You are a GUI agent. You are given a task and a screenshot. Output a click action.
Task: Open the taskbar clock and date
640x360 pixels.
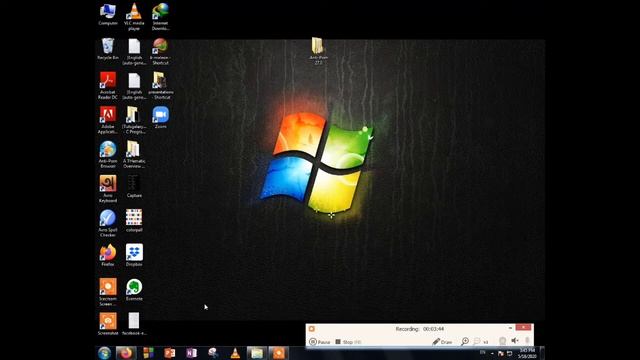[527, 353]
